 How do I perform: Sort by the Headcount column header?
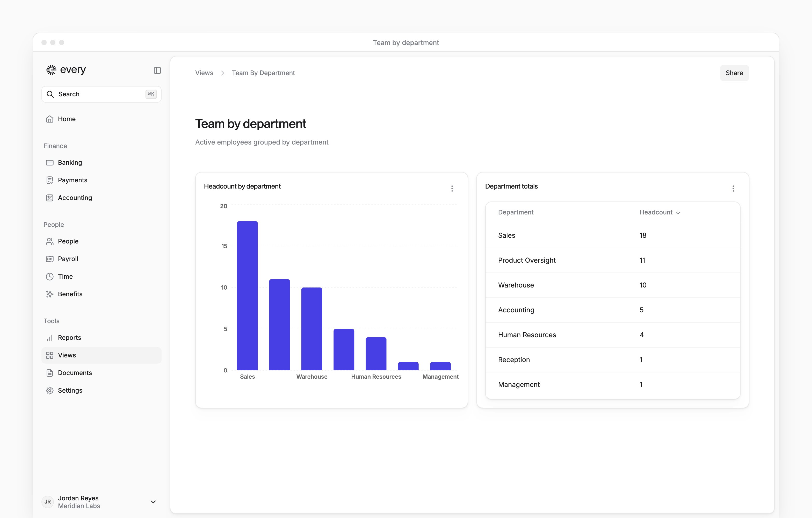tap(659, 212)
